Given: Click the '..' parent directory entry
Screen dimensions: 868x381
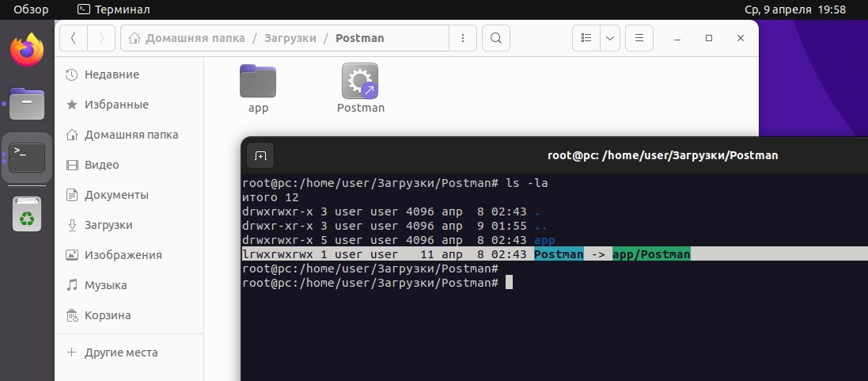Looking at the screenshot, I should point(541,226).
